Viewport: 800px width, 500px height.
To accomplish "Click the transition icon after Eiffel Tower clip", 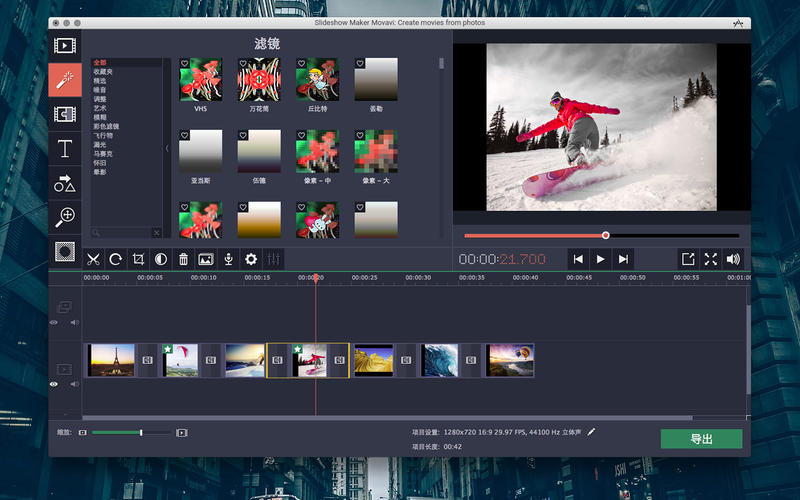I will pos(147,360).
